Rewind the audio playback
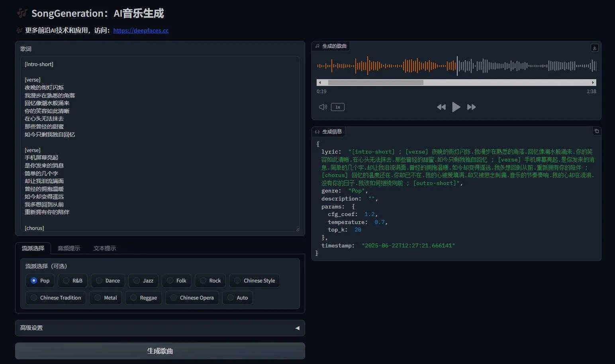615x364 pixels. click(441, 107)
